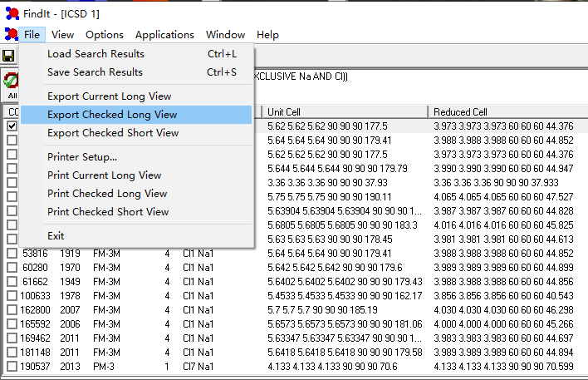The width and height of the screenshot is (588, 380).
Task: Check the box for entry 181148
Action: coord(12,353)
